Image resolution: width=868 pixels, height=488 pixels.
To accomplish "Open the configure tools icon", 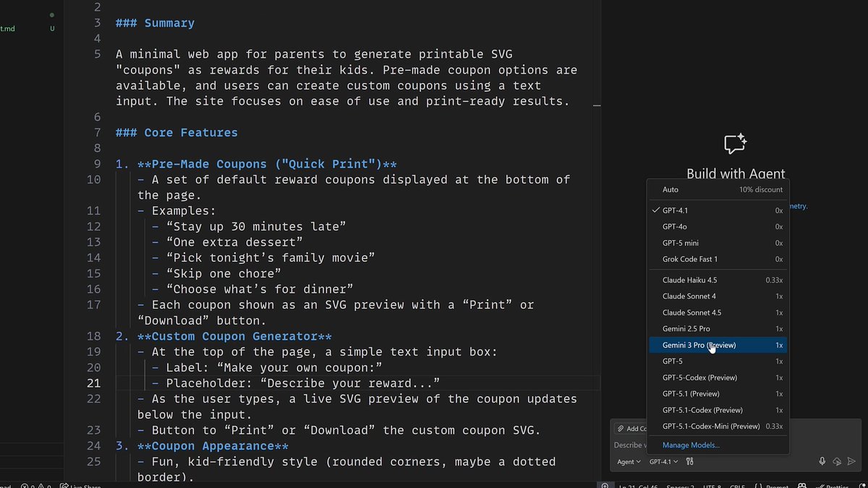I will pos(690,461).
